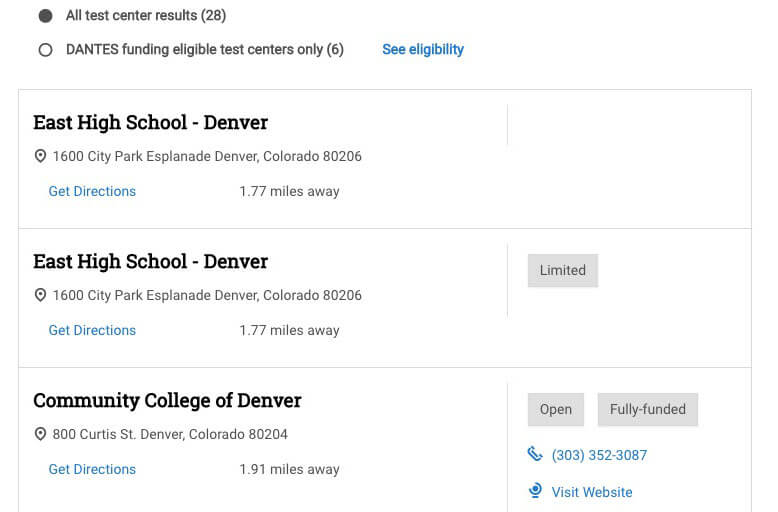778x512 pixels.
Task: Open the first East High School - Denver heading
Action: (150, 123)
